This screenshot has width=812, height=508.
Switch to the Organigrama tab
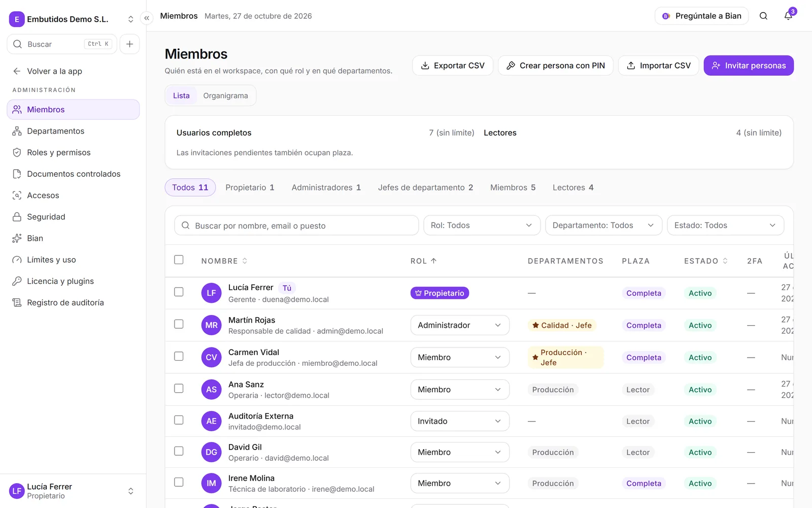tap(225, 96)
